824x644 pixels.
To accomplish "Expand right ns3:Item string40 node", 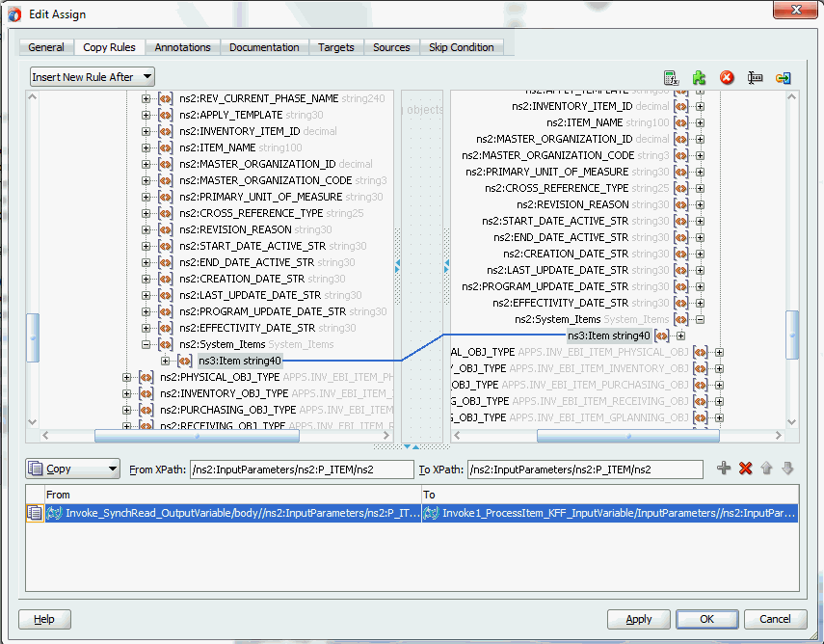I will pyautogui.click(x=680, y=335).
